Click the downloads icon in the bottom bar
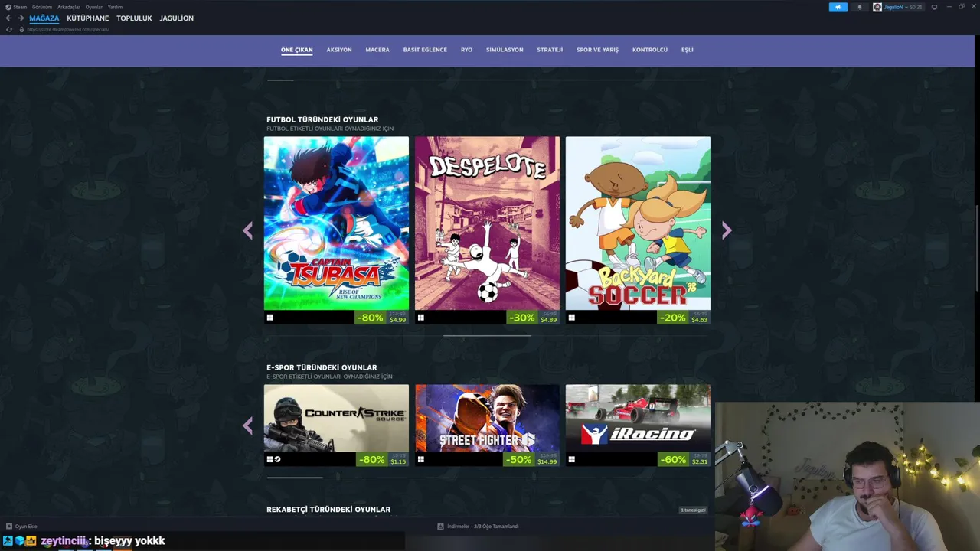This screenshot has height=551, width=980. point(440,527)
